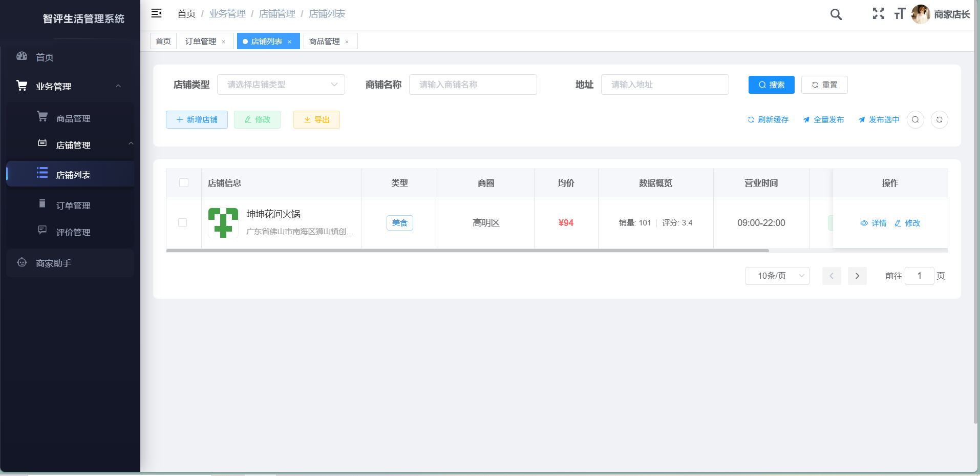Refresh table using round refresh icon

click(x=939, y=120)
